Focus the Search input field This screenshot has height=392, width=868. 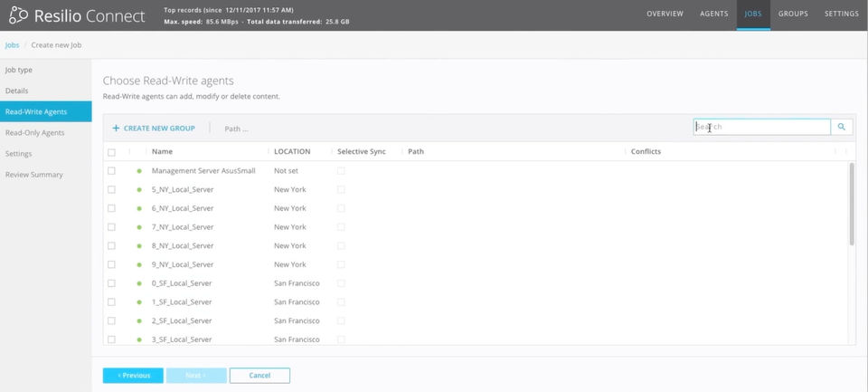[761, 127]
